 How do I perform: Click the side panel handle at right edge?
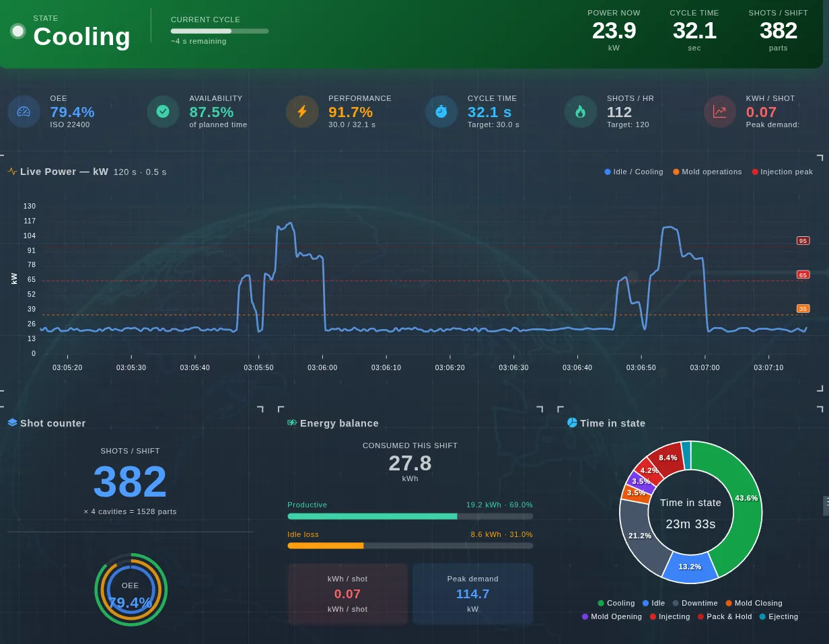click(x=826, y=506)
